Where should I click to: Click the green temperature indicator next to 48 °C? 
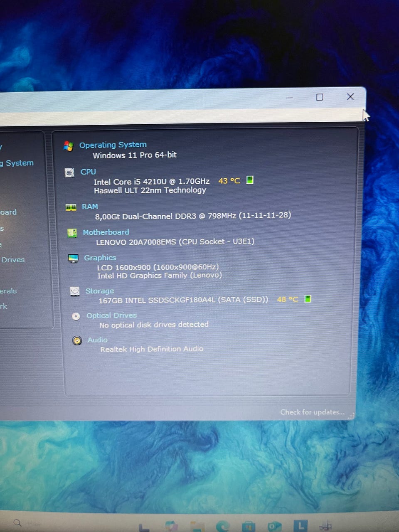(308, 299)
